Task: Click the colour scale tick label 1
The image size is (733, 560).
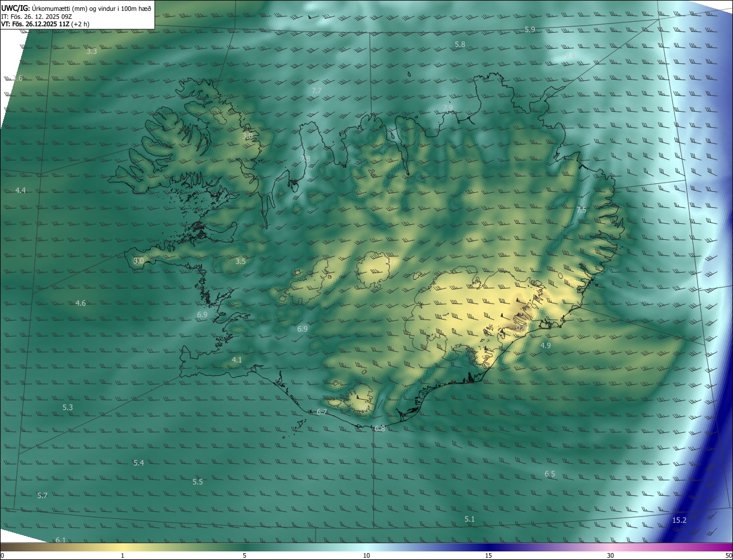Action: click(123, 556)
